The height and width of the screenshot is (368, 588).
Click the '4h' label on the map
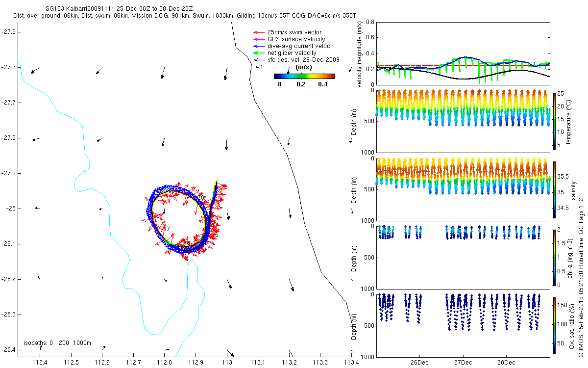(x=259, y=67)
